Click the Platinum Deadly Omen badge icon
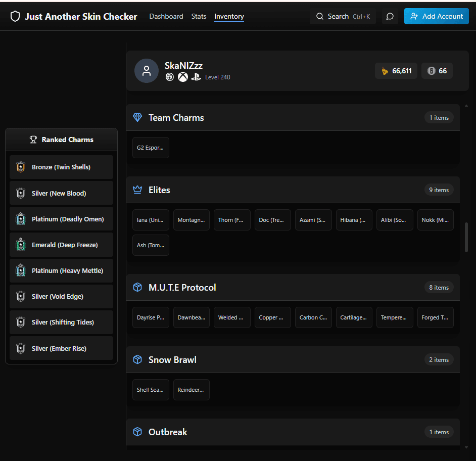Image resolution: width=476 pixels, height=461 pixels. (x=21, y=219)
